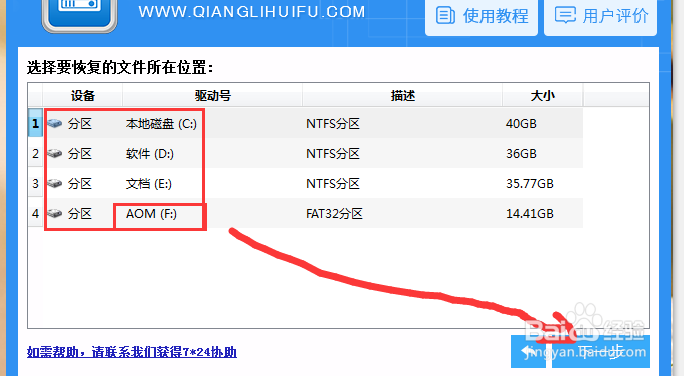Click row number 3 header cell
This screenshot has width=684, height=376.
(x=35, y=184)
